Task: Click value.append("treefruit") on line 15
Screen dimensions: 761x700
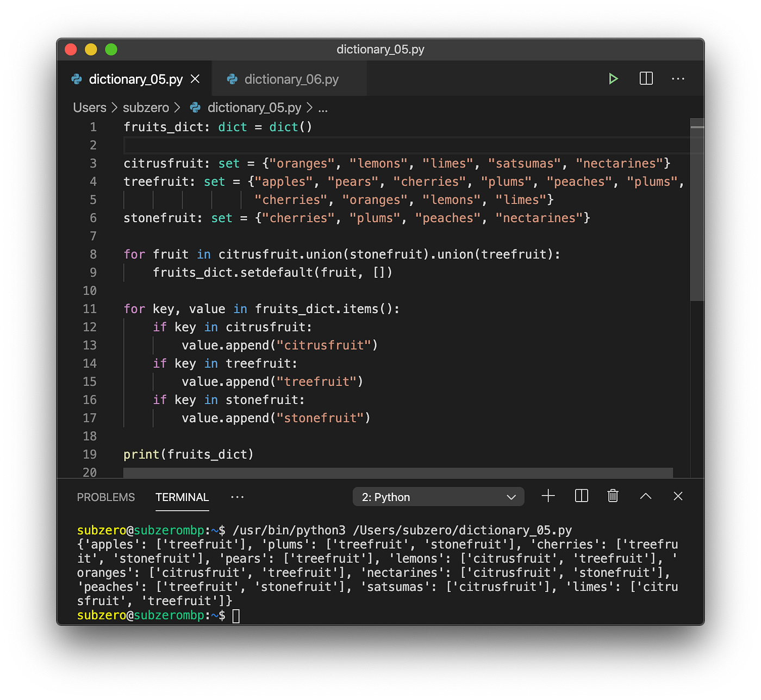Action: pos(272,382)
